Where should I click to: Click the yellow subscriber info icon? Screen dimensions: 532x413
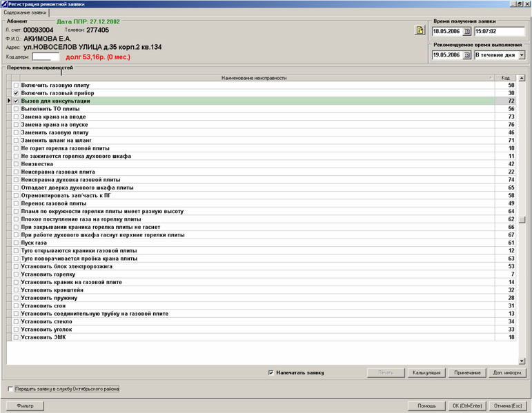419,30
